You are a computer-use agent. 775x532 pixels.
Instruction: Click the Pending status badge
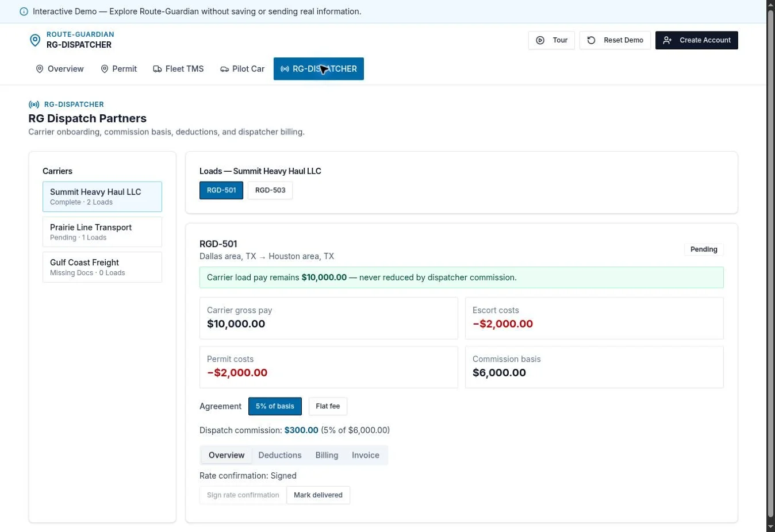704,249
